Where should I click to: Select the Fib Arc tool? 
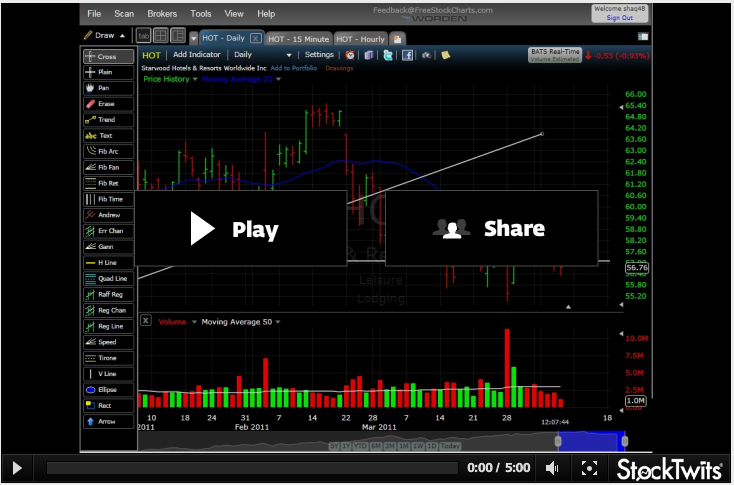pos(109,152)
